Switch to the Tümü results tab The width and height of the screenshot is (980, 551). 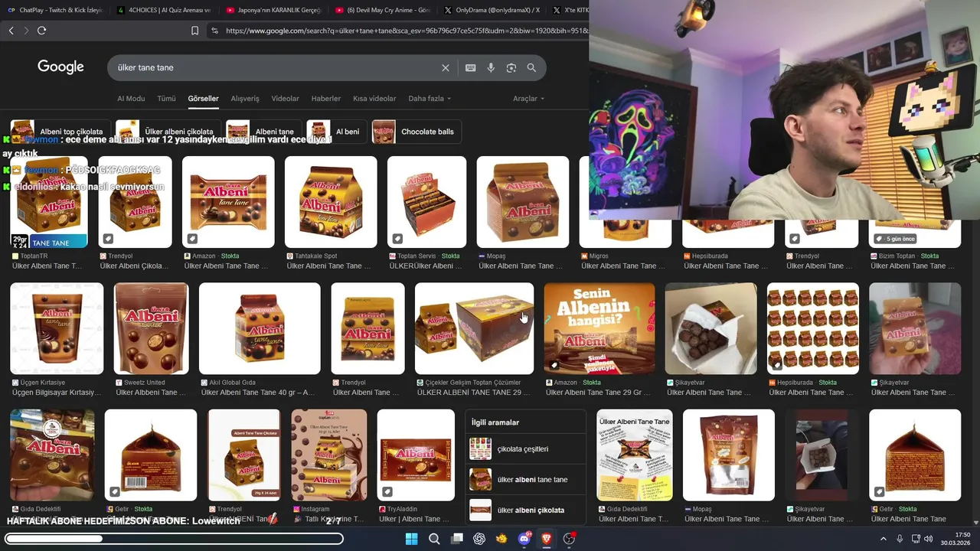pos(166,99)
